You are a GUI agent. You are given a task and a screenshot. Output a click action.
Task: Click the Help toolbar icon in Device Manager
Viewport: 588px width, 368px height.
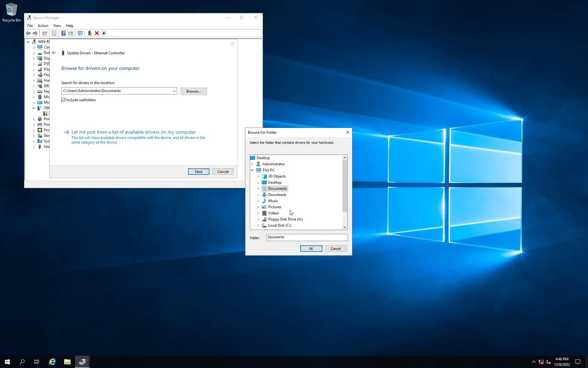coord(63,33)
